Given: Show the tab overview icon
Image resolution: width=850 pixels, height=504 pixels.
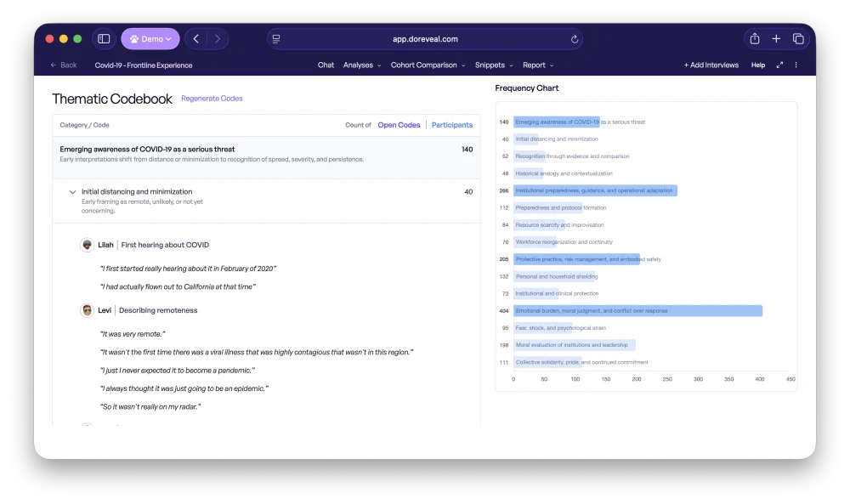Looking at the screenshot, I should [x=798, y=38].
